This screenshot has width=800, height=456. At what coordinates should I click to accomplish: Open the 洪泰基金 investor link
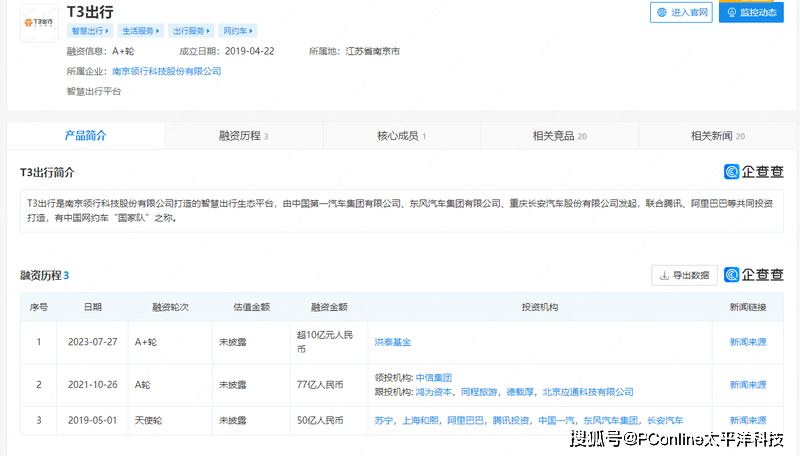[x=393, y=342]
